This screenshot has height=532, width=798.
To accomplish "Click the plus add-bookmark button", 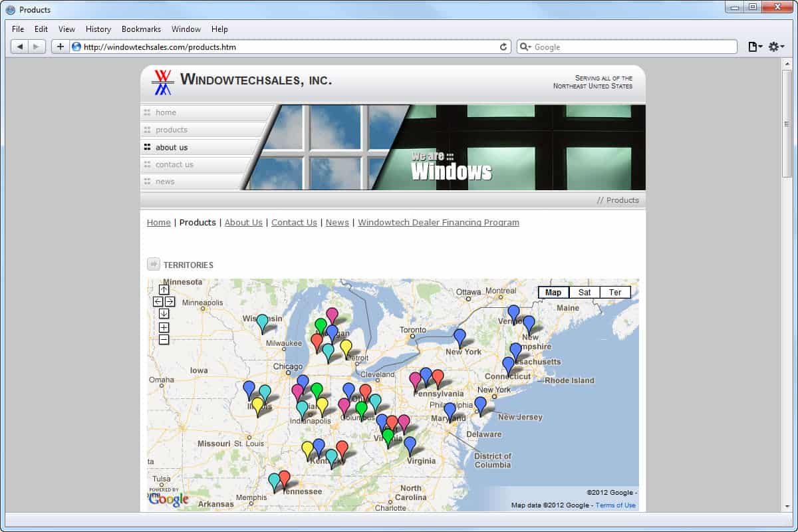I will (60, 47).
